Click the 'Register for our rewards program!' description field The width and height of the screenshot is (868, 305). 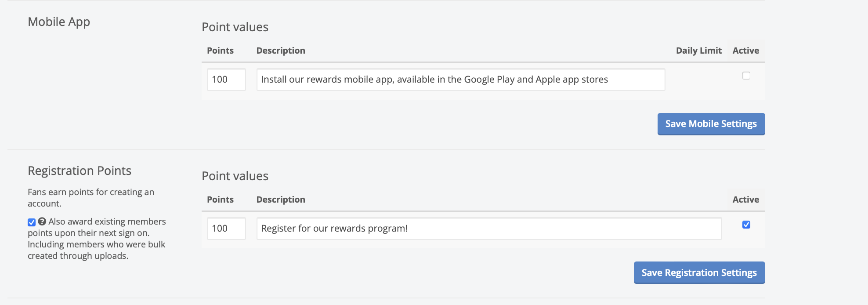point(488,229)
